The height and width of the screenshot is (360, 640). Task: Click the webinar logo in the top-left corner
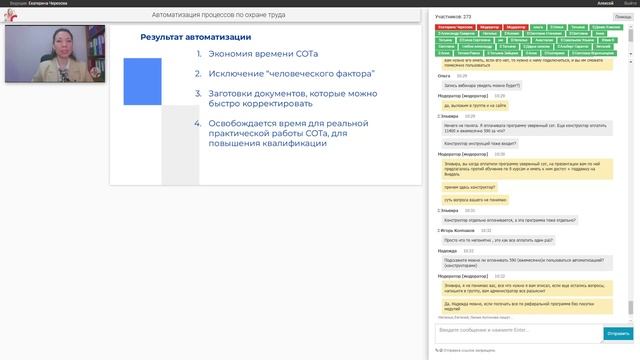[x=11, y=15]
